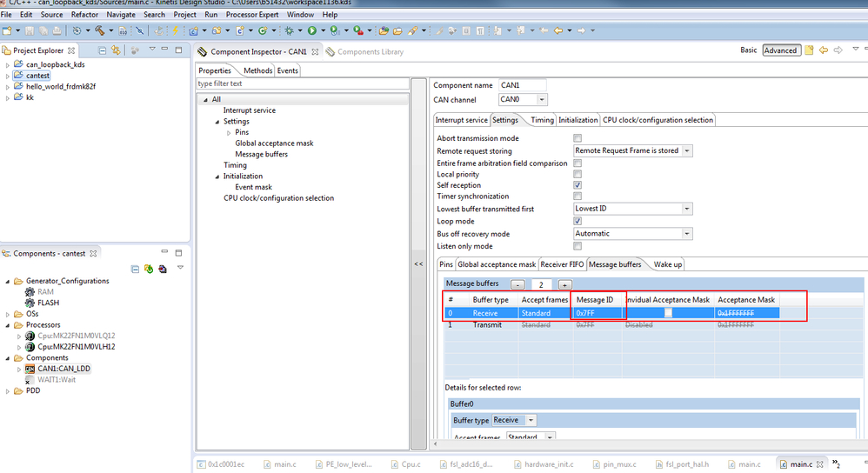Select the CAN1:CAN_LDD component
The image size is (868, 473).
(x=63, y=369)
